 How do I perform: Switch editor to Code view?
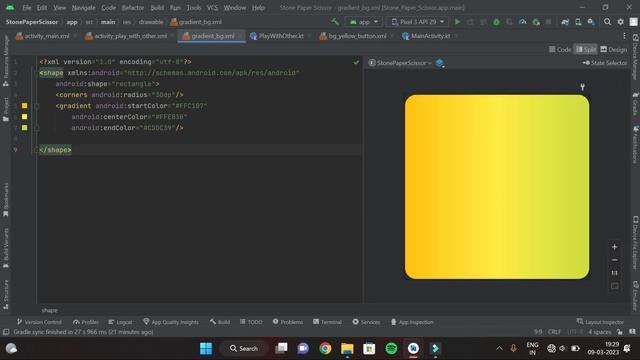pyautogui.click(x=560, y=49)
